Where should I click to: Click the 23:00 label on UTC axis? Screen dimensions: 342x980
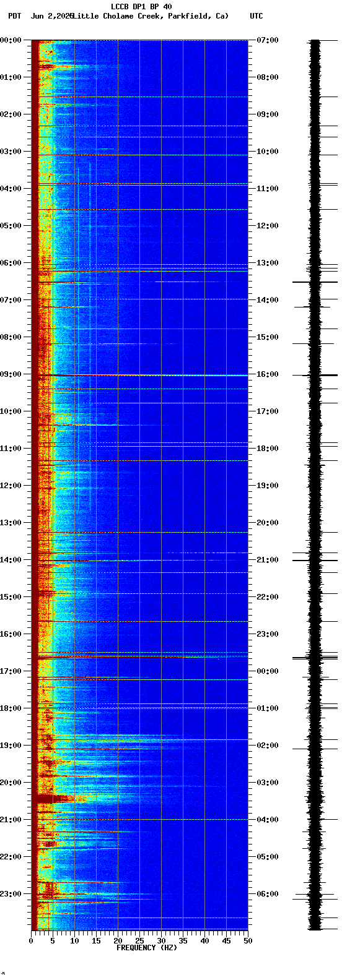pos(268,634)
